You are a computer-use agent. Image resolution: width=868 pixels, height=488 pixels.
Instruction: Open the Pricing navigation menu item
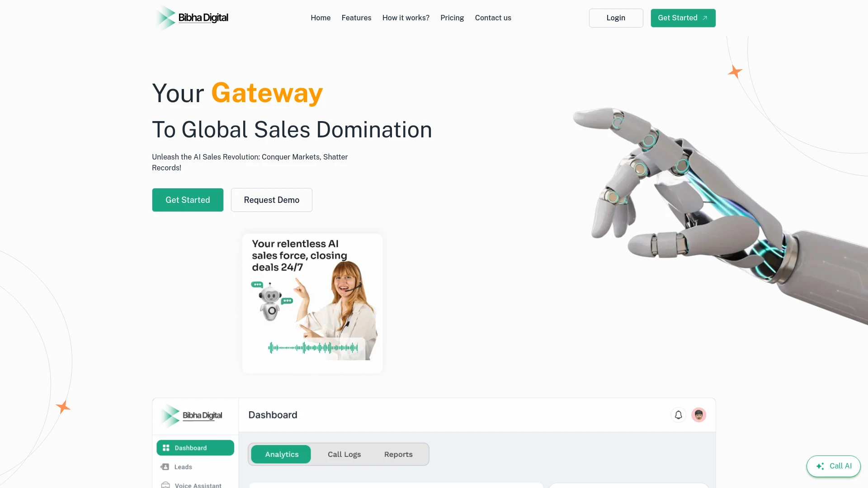point(452,17)
